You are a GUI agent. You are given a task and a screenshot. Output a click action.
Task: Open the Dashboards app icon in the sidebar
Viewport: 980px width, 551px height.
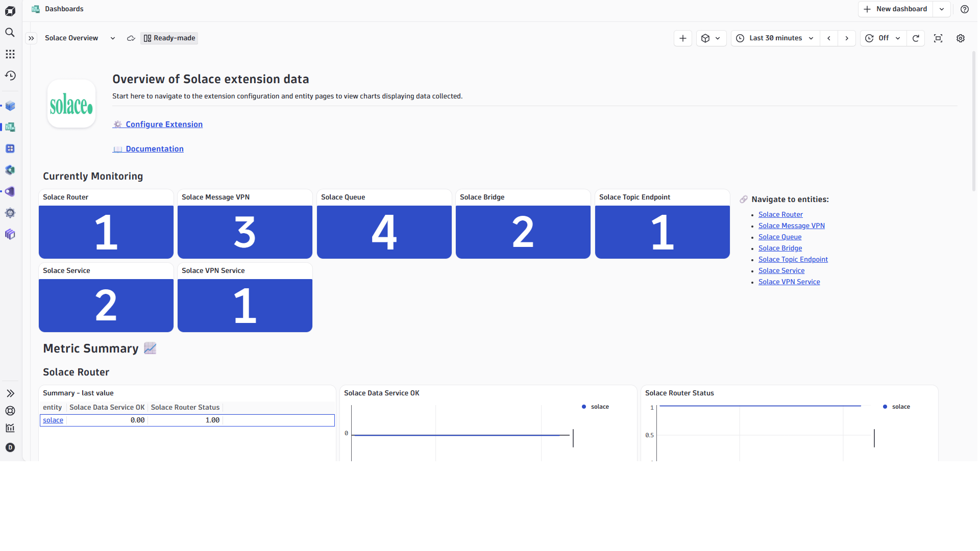tap(10, 127)
